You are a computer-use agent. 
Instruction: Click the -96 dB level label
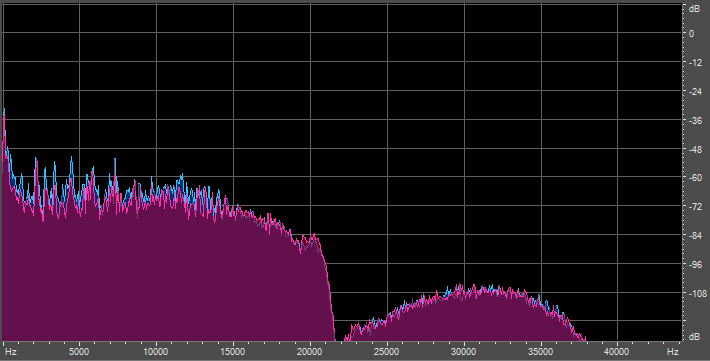coord(696,265)
